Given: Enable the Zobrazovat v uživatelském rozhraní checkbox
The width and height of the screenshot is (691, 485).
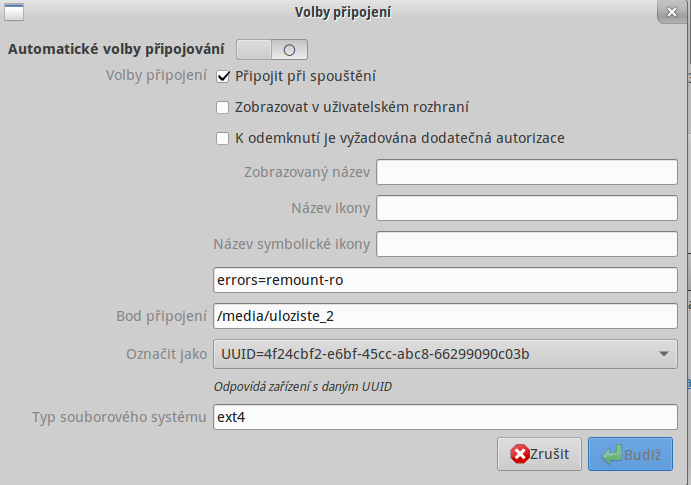Looking at the screenshot, I should 223,107.
